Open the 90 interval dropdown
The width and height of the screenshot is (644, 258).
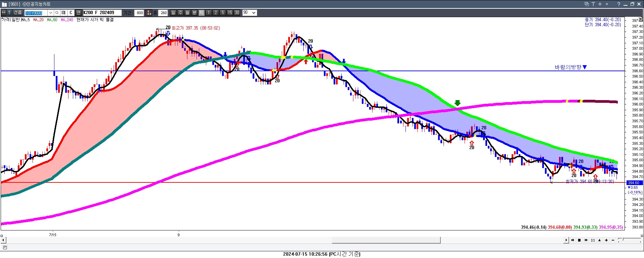pos(254,13)
